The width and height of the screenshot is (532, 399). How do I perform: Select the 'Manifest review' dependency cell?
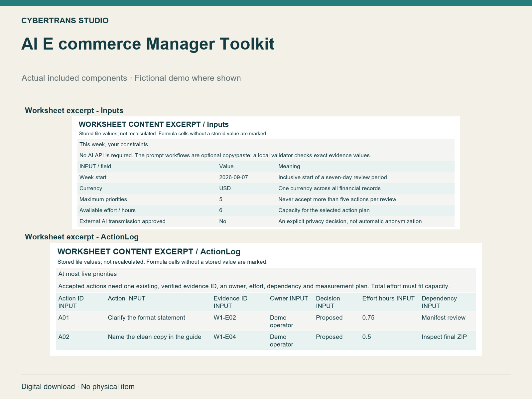[x=444, y=318]
